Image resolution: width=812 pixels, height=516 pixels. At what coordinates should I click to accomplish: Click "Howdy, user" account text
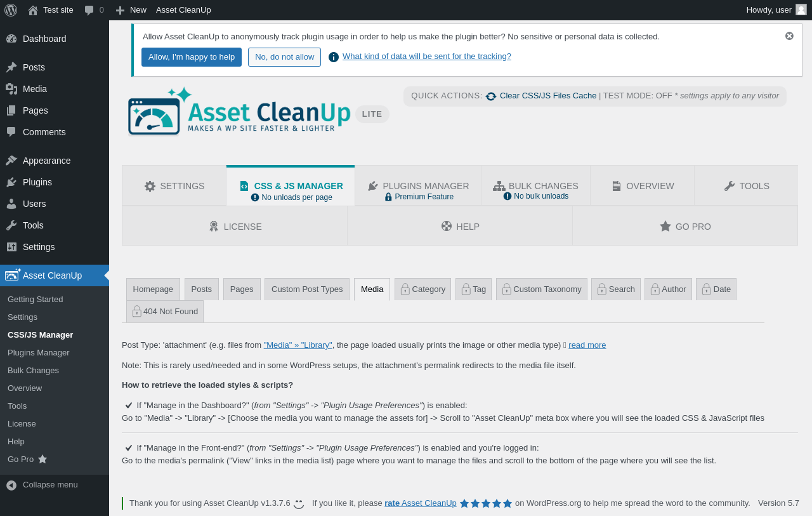point(769,10)
